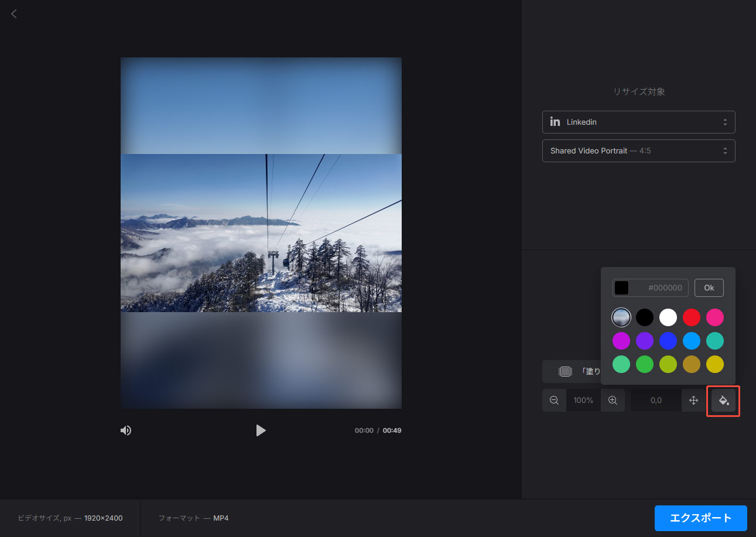Click the エクスポート button
Viewport: 756px width, 537px height.
(x=700, y=518)
